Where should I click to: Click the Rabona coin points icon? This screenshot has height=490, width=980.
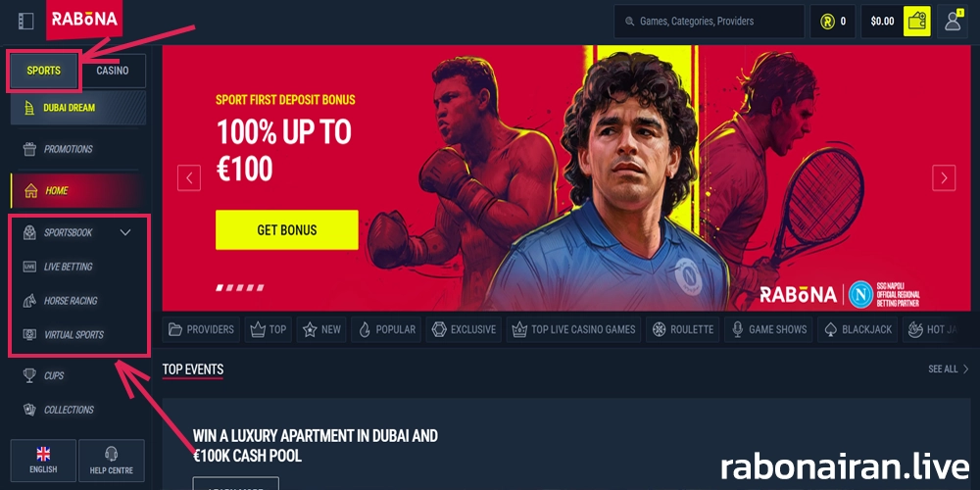828,22
